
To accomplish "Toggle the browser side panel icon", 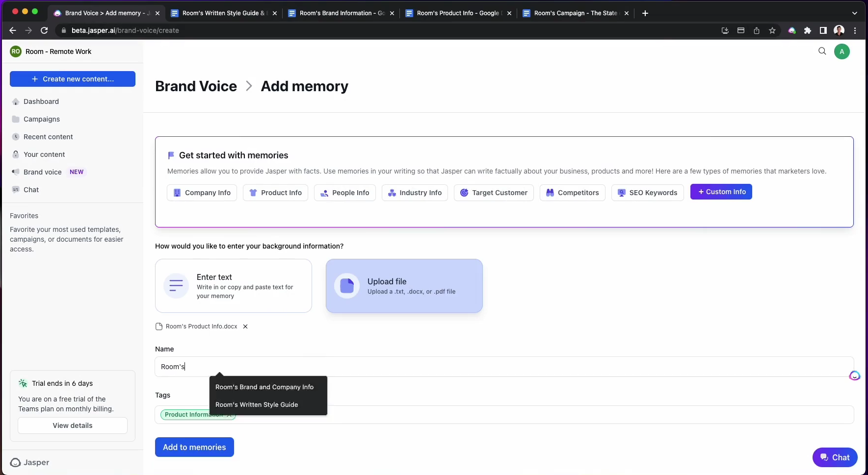I will click(x=823, y=30).
